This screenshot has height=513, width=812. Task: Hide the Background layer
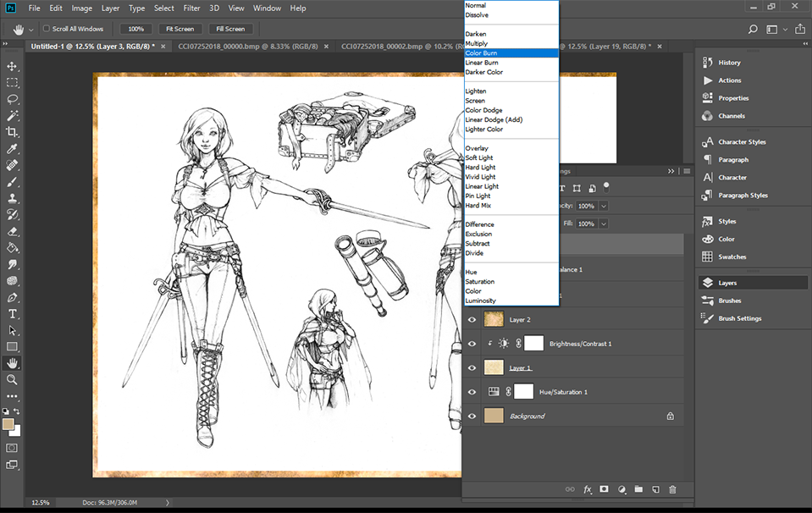tap(472, 416)
